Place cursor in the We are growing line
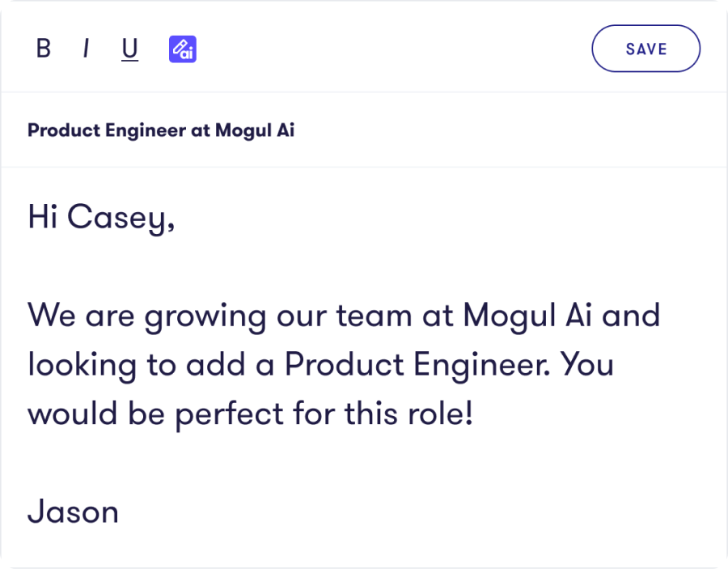Viewport: 728px width, 569px height. [344, 316]
